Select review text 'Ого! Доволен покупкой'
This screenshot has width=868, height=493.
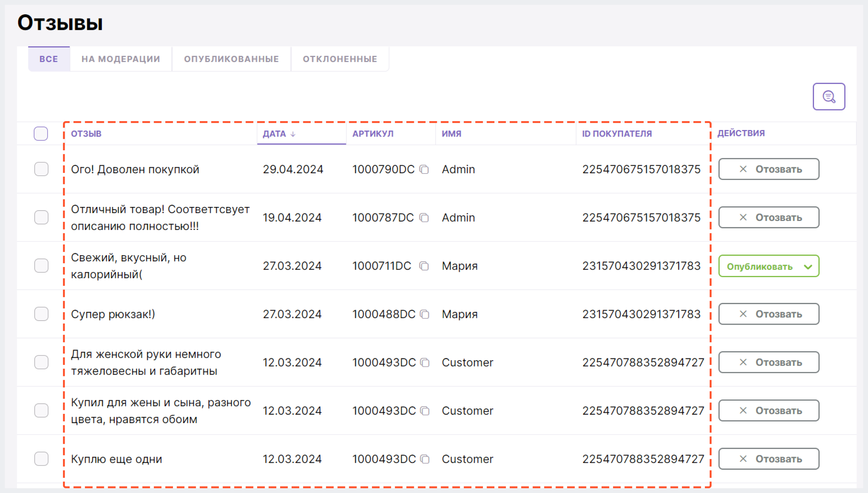coord(135,169)
